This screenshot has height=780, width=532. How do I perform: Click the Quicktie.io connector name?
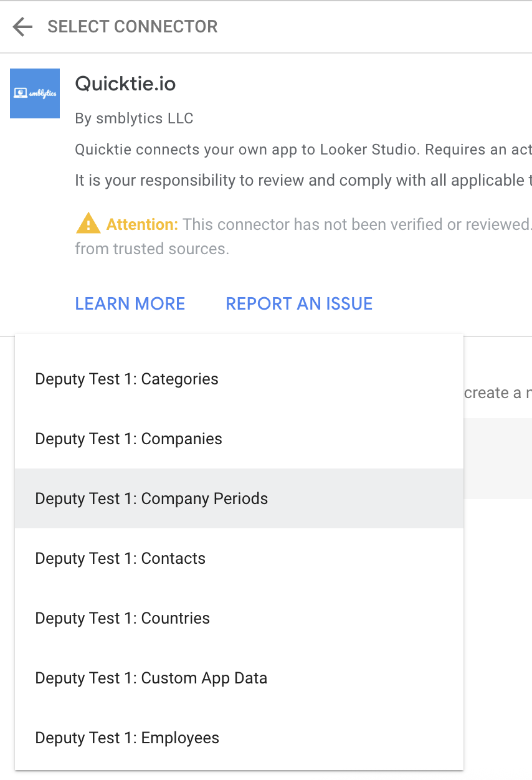[x=125, y=83]
